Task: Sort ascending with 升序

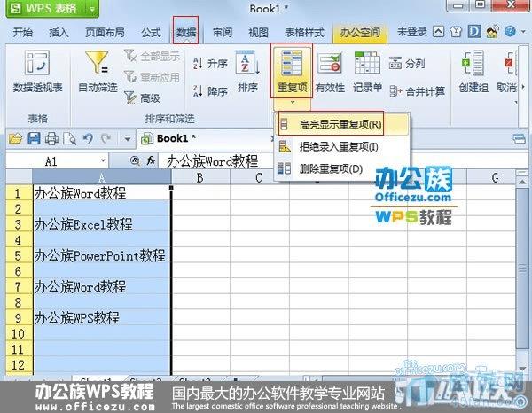Action: coord(210,64)
